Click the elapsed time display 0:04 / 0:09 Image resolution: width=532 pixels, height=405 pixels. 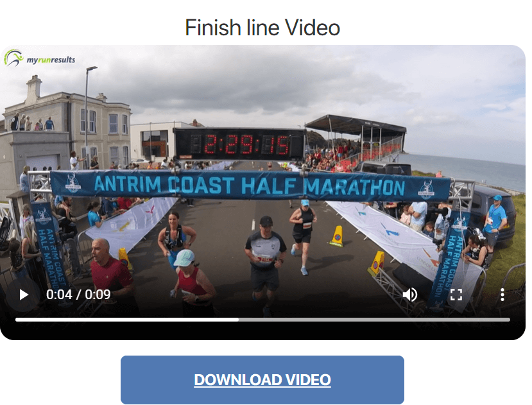[x=78, y=295]
